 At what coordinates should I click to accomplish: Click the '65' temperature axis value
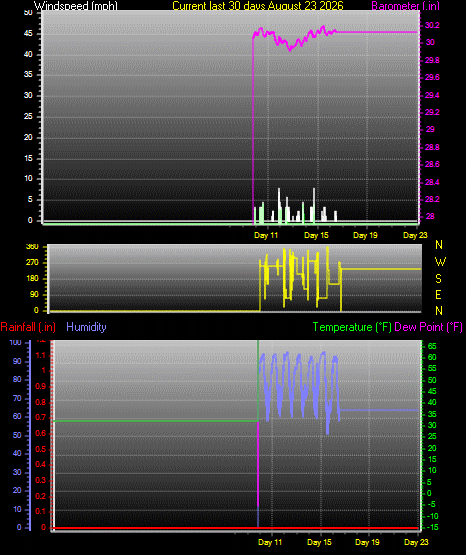[x=432, y=346]
